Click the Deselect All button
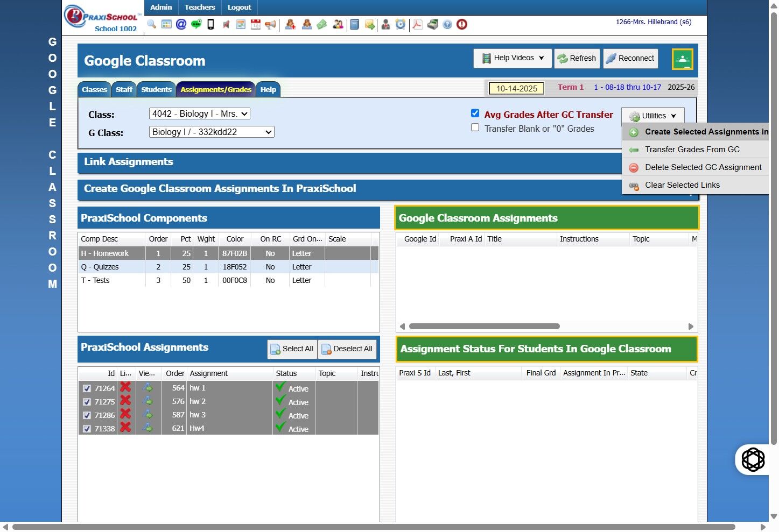 pyautogui.click(x=347, y=349)
